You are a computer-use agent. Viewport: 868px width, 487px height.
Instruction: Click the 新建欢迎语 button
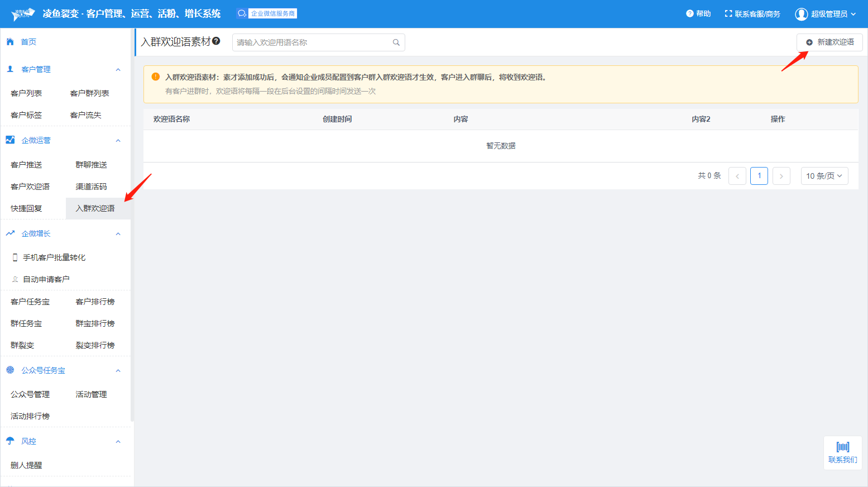tap(829, 42)
